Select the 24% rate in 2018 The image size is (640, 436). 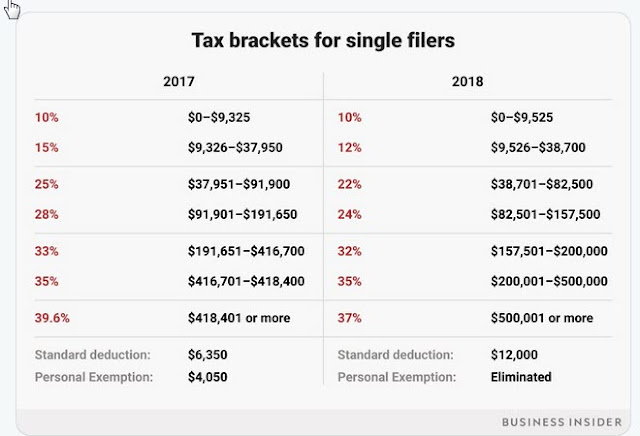[350, 213]
